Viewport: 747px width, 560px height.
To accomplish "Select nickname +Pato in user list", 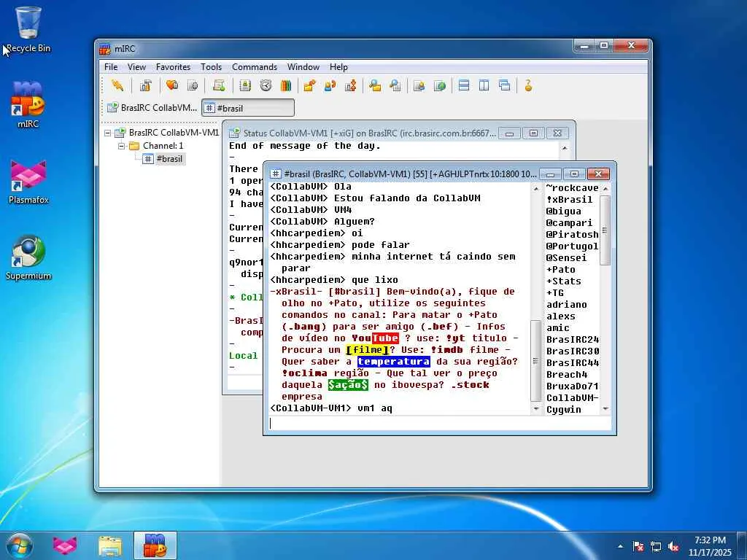I will (x=561, y=270).
